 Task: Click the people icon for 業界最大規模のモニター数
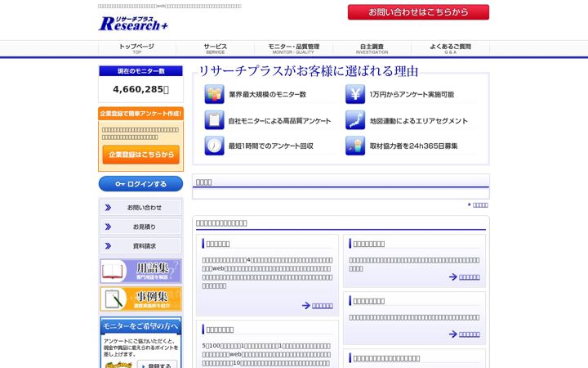pos(214,94)
